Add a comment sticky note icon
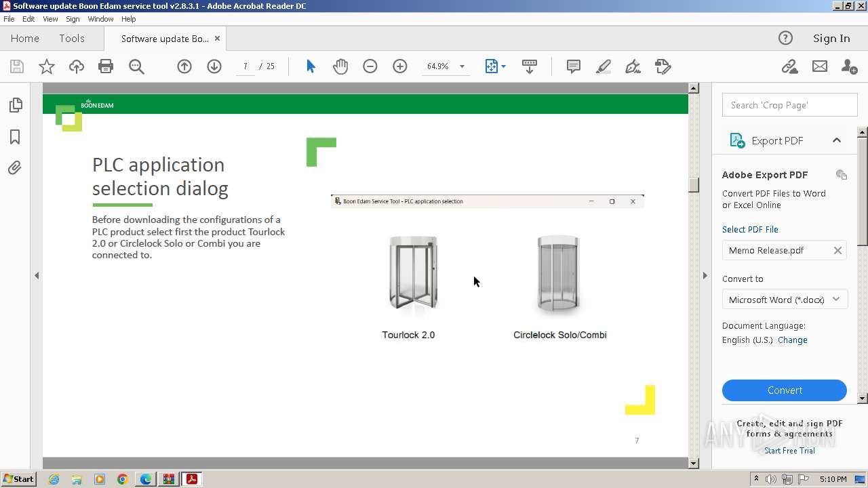Viewport: 868px width, 488px height. [x=574, y=66]
